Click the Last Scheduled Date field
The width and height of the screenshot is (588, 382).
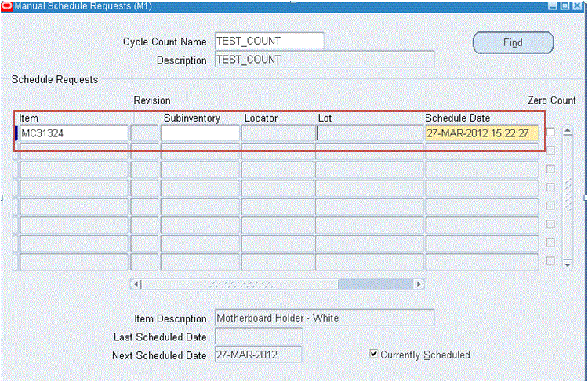tap(259, 337)
